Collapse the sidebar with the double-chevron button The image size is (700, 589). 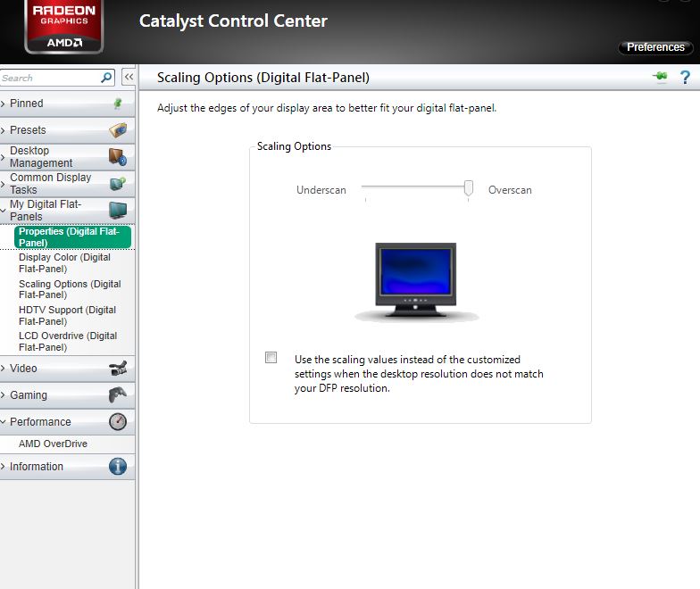[129, 77]
